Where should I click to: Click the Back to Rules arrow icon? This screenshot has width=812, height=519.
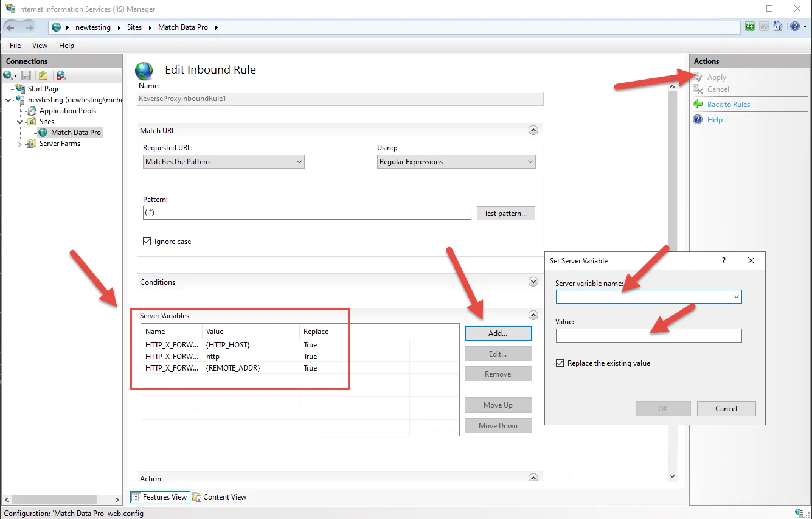click(698, 105)
